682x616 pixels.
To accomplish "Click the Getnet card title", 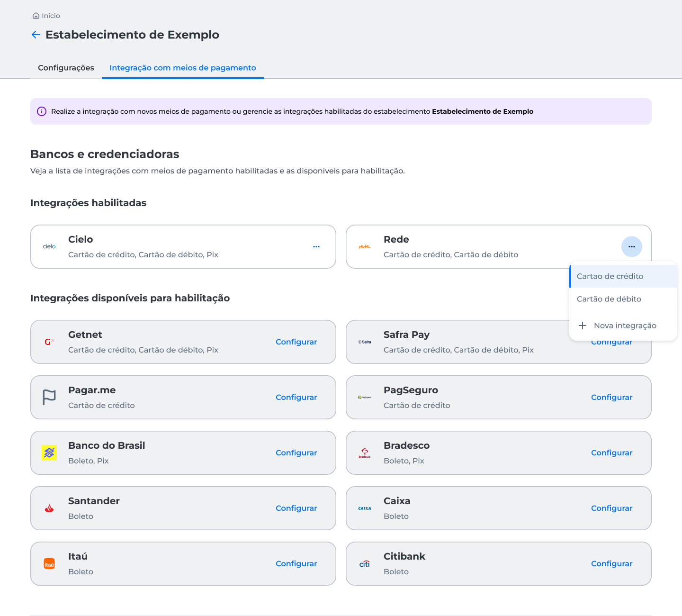I will 85,335.
